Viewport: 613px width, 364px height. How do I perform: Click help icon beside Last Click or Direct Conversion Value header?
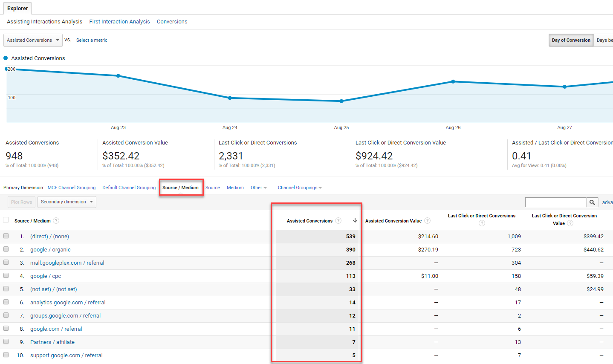tap(570, 223)
